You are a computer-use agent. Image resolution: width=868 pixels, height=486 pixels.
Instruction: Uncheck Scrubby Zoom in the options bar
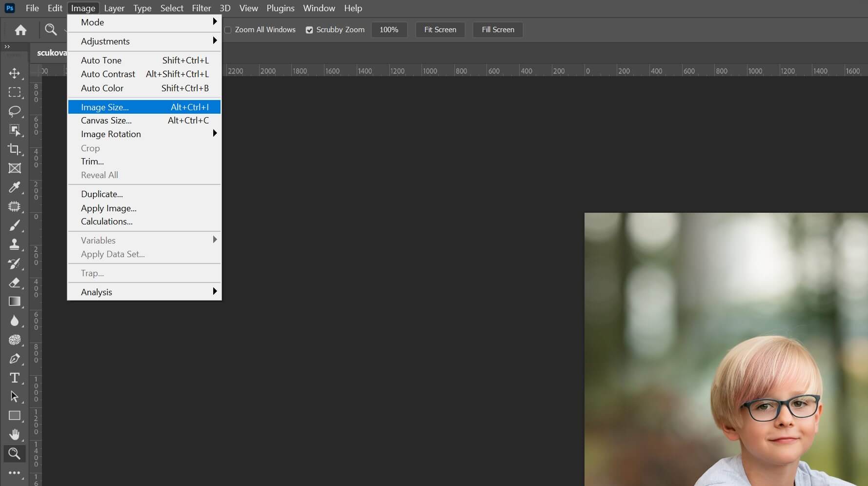pyautogui.click(x=309, y=30)
